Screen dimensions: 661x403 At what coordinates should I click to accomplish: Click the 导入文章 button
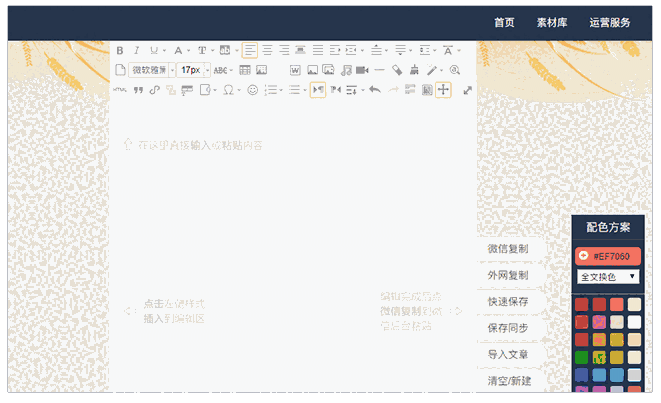(x=508, y=355)
